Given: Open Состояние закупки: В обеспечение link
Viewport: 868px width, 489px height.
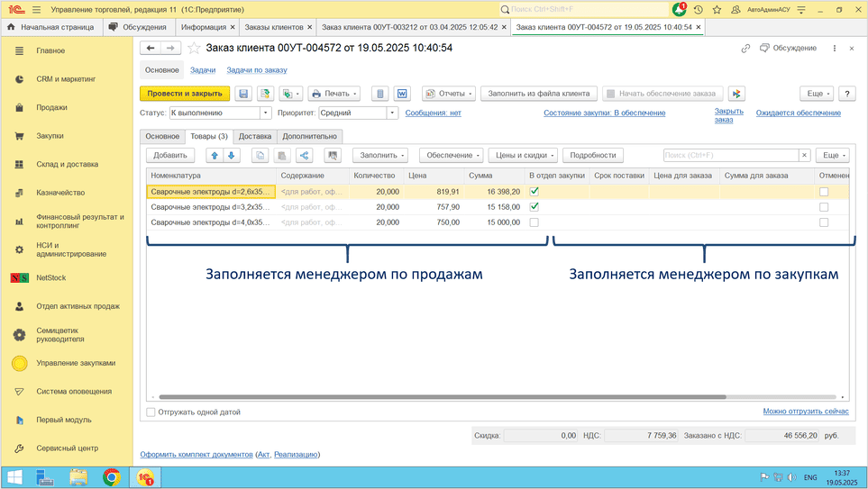Looking at the screenshot, I should tap(605, 113).
